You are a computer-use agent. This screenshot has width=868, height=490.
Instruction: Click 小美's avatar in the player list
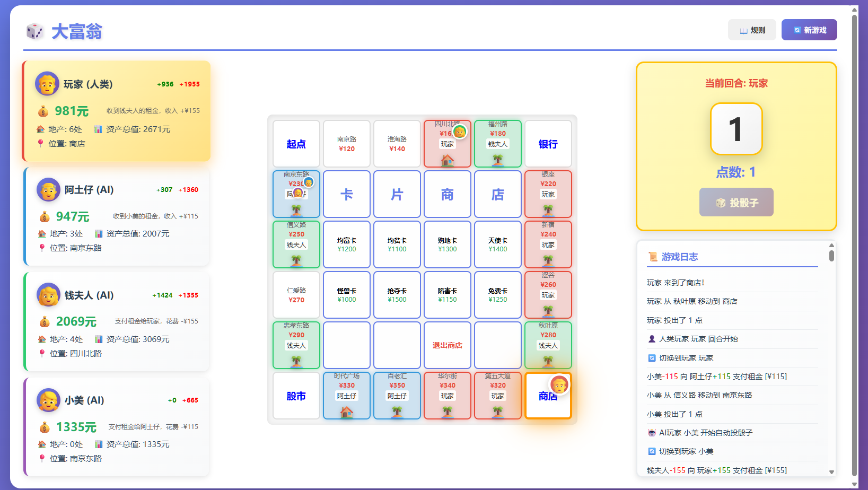point(48,400)
